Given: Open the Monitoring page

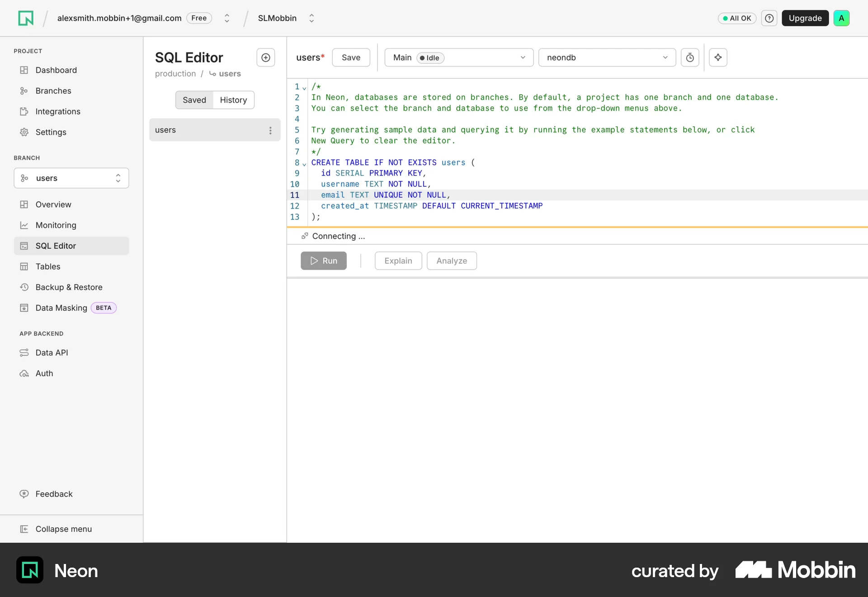Looking at the screenshot, I should (71, 225).
